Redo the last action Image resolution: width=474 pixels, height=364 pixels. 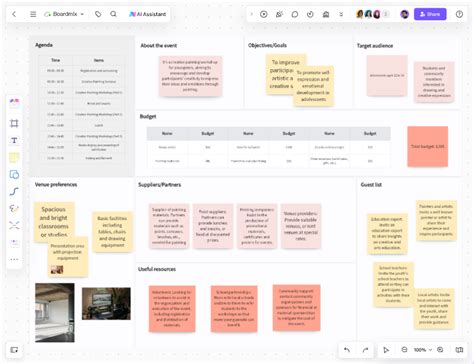point(365,350)
